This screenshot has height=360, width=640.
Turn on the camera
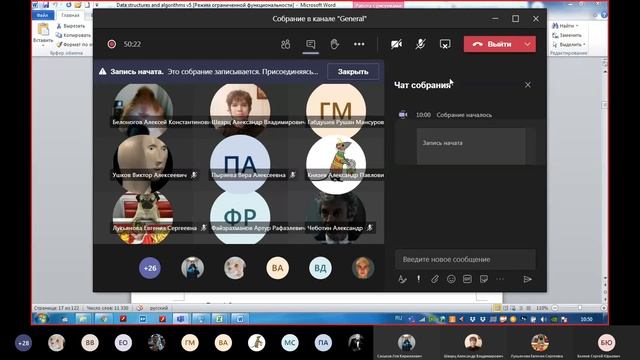point(396,44)
